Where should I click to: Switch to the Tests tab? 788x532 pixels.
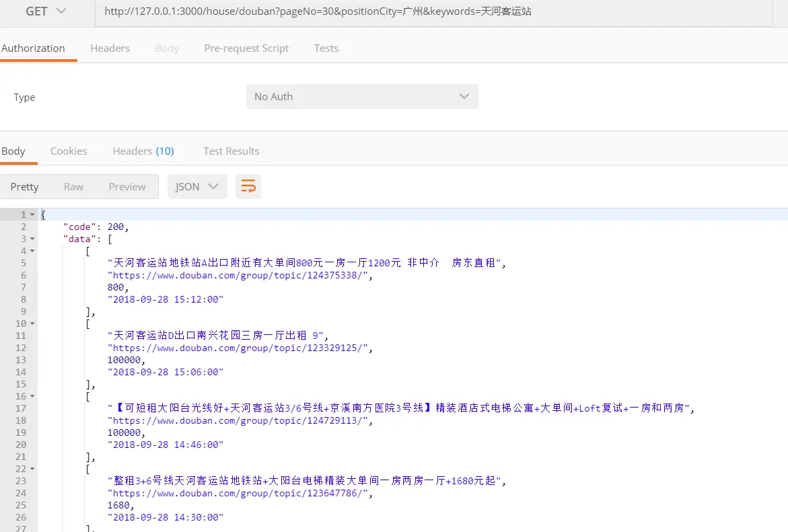tap(326, 48)
